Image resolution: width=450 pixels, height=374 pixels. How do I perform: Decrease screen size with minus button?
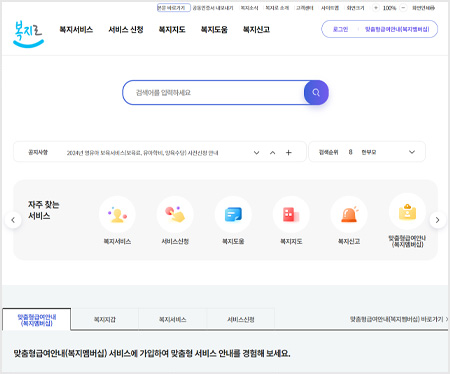pos(403,8)
